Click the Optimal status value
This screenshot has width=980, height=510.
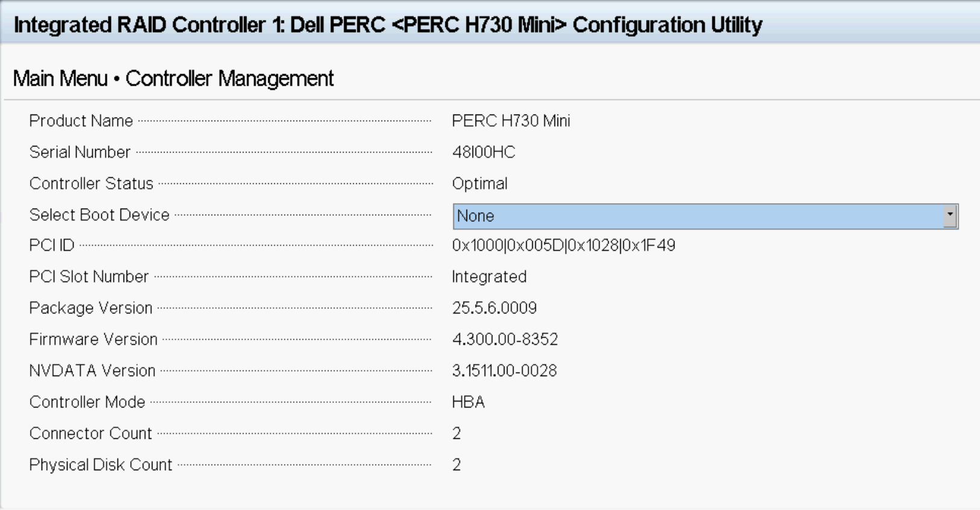point(480,184)
